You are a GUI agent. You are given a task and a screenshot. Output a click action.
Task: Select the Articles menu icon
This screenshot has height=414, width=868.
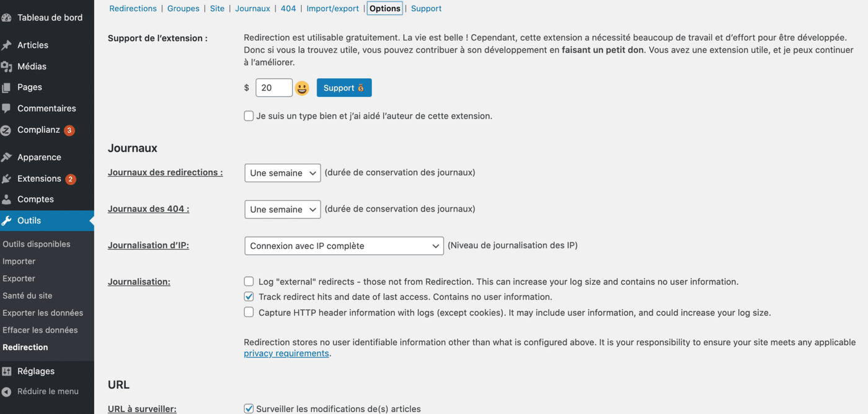point(9,45)
